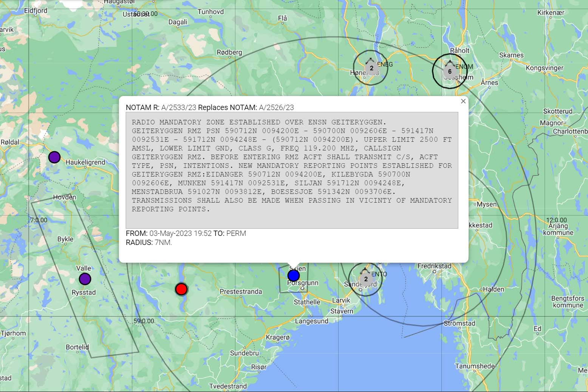Click the blue NOTAM marker near Skien

(x=294, y=276)
